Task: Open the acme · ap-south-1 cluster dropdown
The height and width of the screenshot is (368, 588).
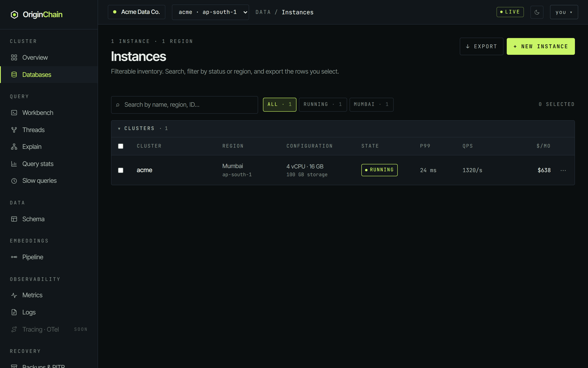Action: pyautogui.click(x=210, y=12)
